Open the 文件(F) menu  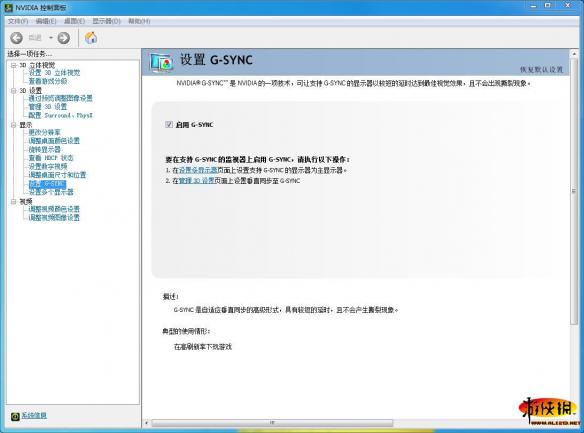pos(18,21)
